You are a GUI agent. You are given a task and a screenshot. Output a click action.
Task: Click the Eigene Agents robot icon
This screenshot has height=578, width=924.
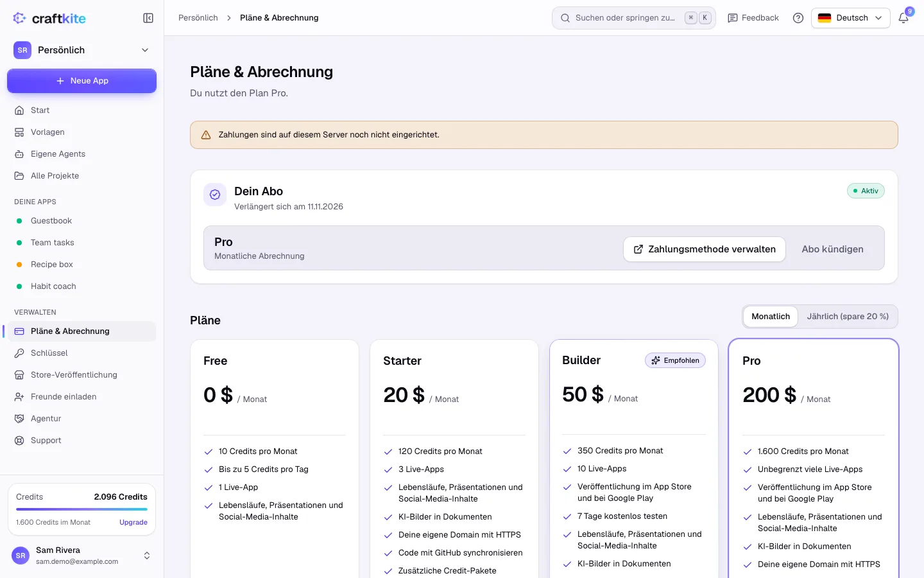point(19,154)
